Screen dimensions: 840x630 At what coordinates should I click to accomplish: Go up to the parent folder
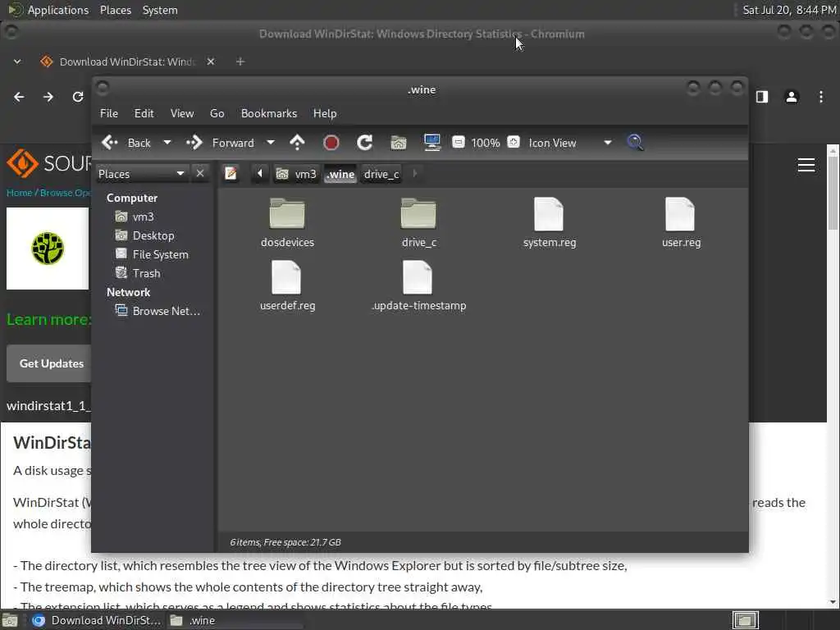297,143
